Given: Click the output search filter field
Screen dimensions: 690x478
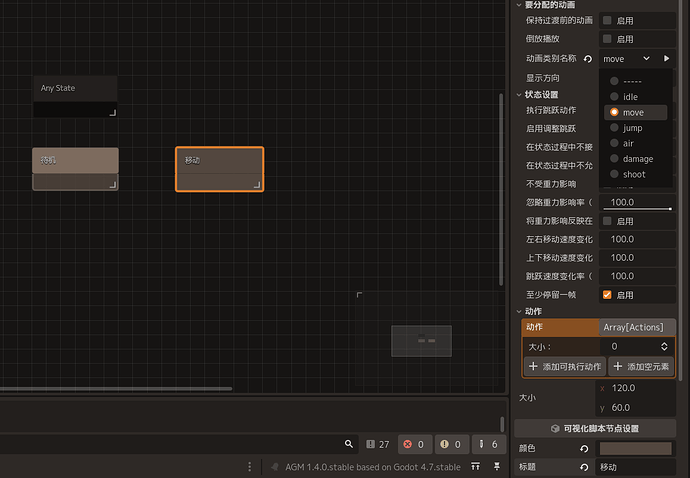Looking at the screenshot, I should (178, 444).
